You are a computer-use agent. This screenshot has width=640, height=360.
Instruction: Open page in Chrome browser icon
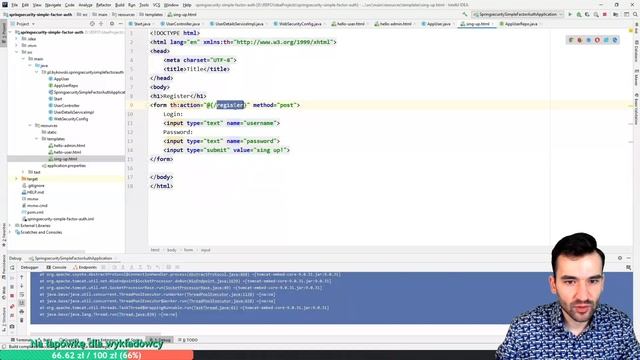coord(571,40)
